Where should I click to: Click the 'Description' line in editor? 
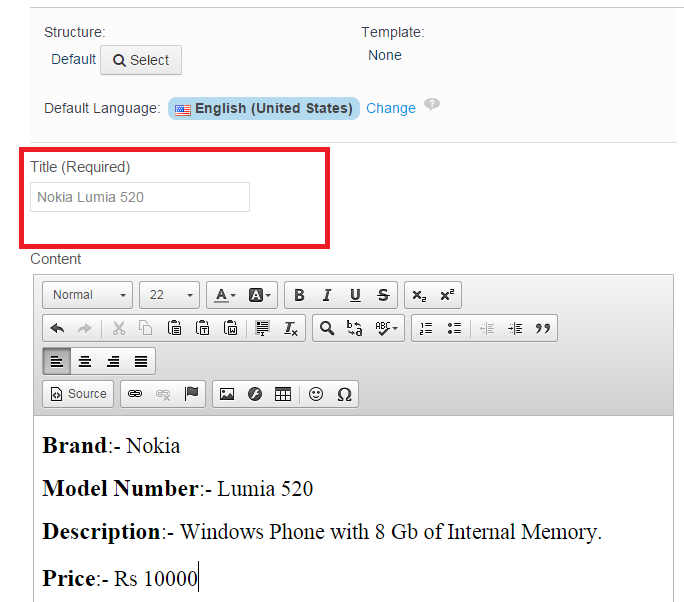click(x=322, y=532)
